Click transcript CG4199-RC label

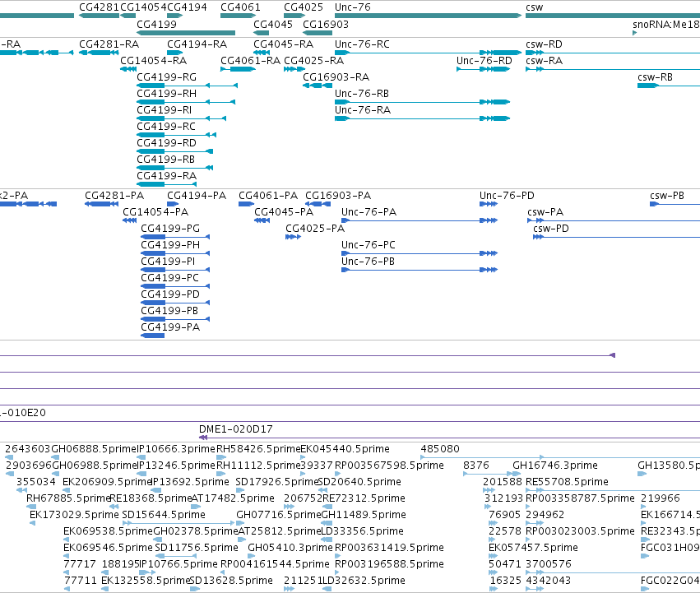pyautogui.click(x=166, y=127)
